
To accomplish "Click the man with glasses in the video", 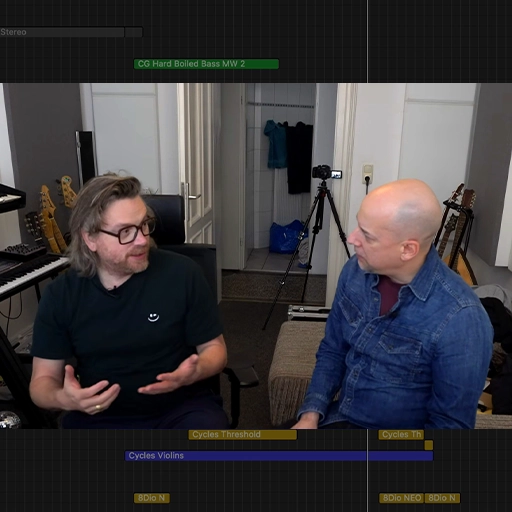I will [130, 300].
